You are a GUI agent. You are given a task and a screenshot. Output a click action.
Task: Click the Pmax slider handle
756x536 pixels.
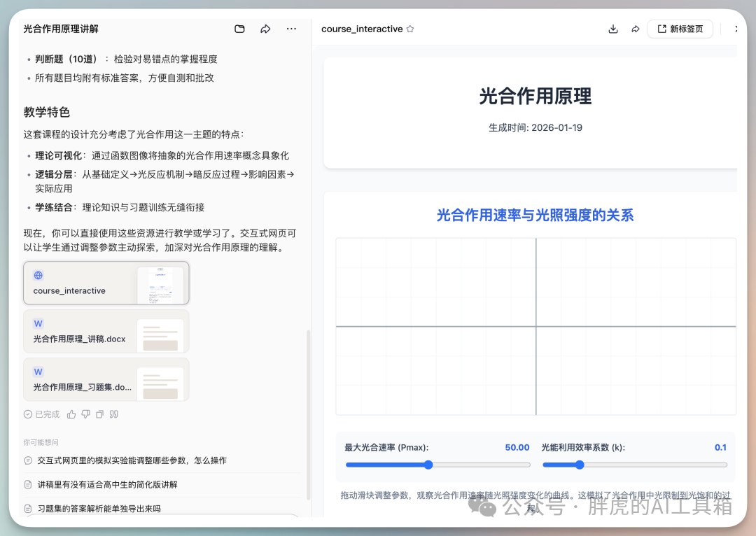click(428, 465)
